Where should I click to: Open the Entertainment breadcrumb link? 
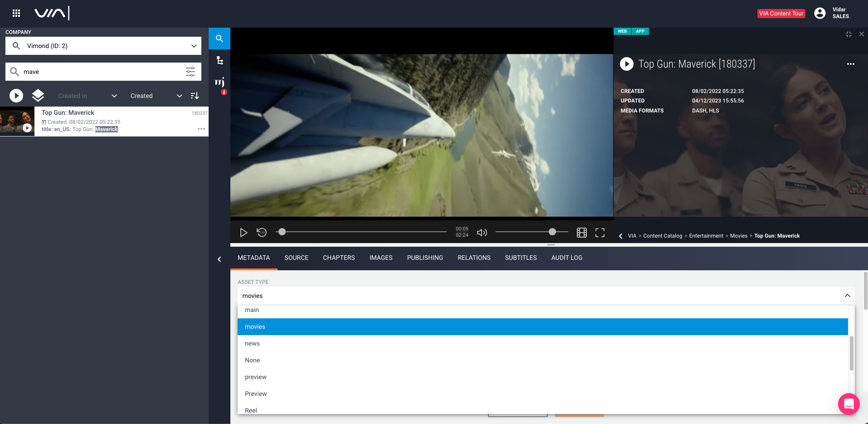point(706,236)
